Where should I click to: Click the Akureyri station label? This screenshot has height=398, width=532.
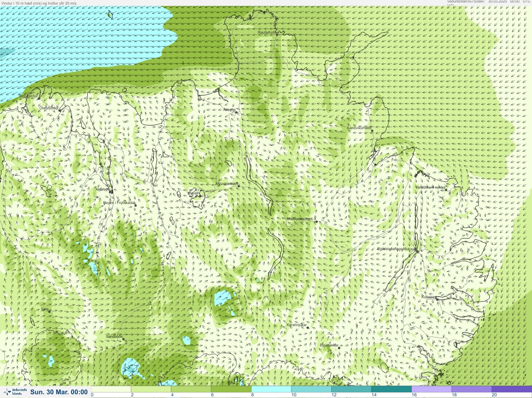click(x=102, y=189)
